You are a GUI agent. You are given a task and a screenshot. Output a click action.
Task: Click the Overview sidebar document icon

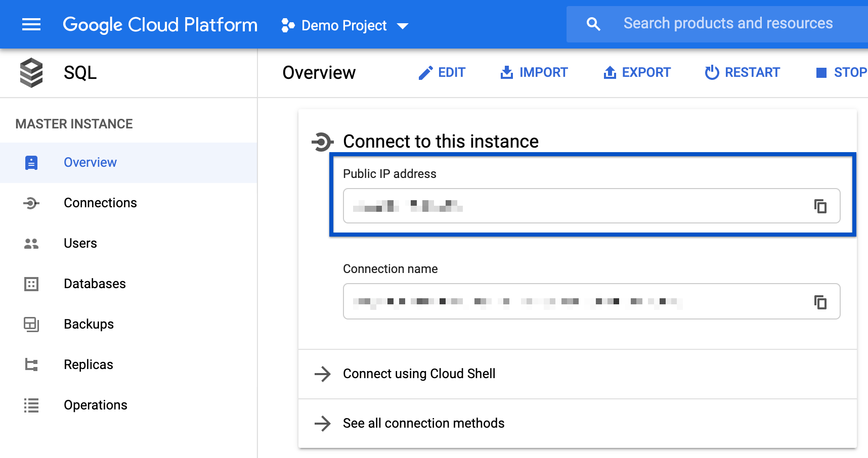click(31, 163)
